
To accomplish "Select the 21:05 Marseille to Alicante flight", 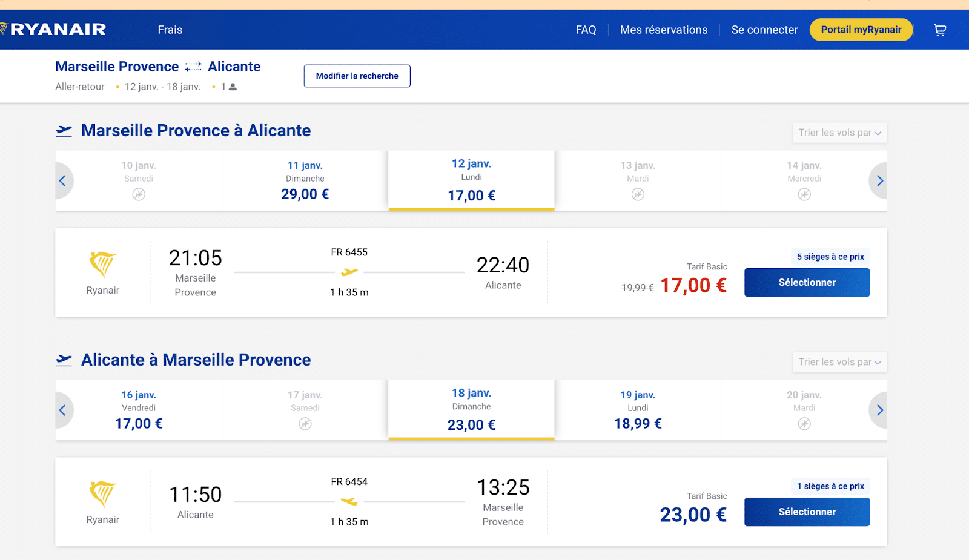I will 807,283.
